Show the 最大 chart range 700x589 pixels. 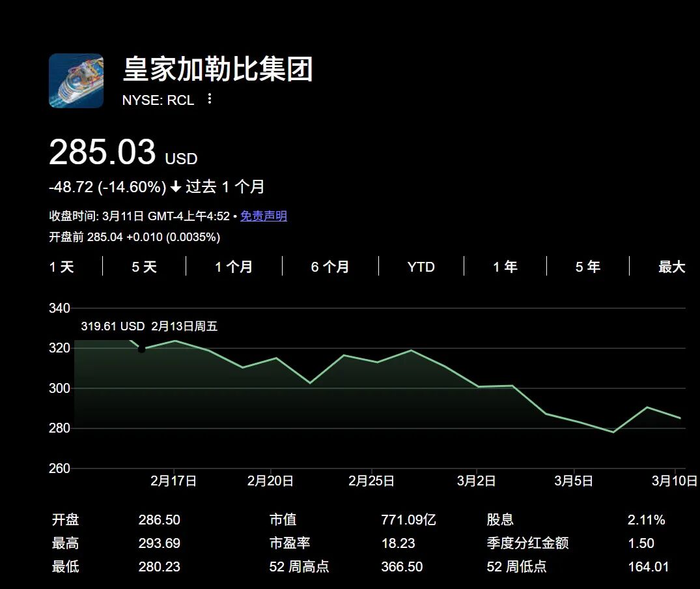(x=671, y=267)
